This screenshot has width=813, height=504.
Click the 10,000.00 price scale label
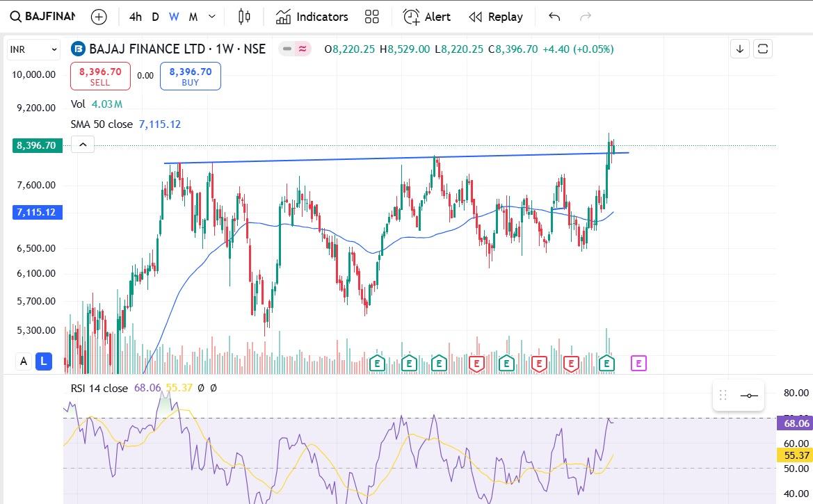[33, 74]
